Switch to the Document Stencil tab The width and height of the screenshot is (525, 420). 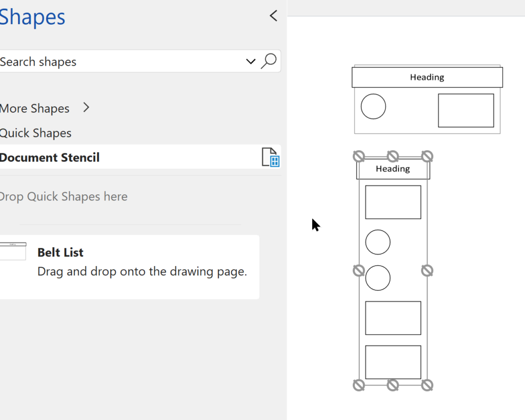50,157
